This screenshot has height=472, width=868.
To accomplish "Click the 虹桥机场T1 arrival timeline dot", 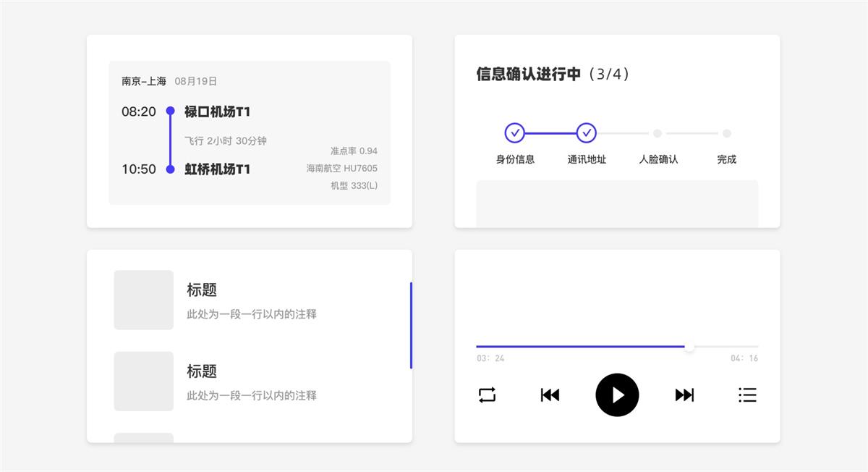I will pyautogui.click(x=171, y=169).
